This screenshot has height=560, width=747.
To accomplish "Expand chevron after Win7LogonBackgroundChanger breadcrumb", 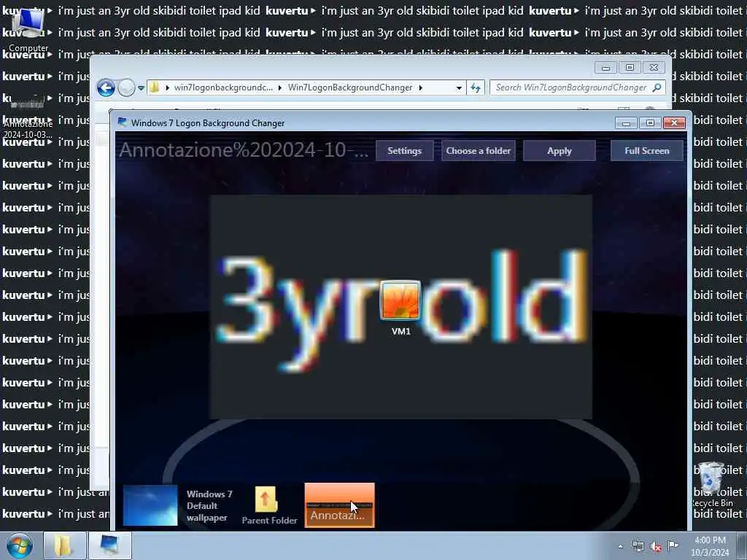I will (421, 88).
